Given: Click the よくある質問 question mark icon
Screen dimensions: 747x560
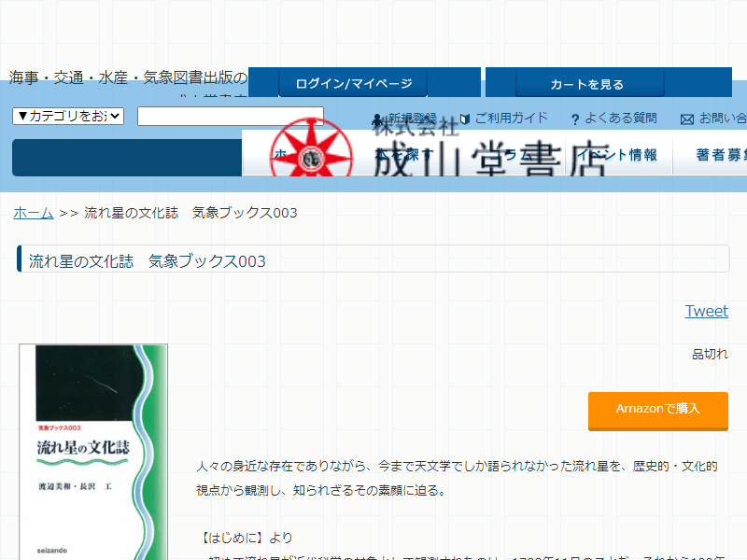Looking at the screenshot, I should click(575, 119).
